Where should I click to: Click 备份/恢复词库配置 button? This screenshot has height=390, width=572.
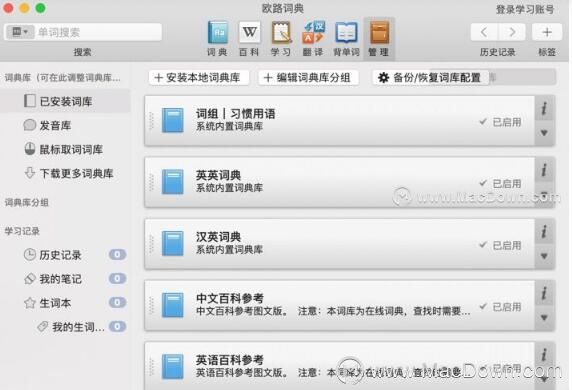430,77
